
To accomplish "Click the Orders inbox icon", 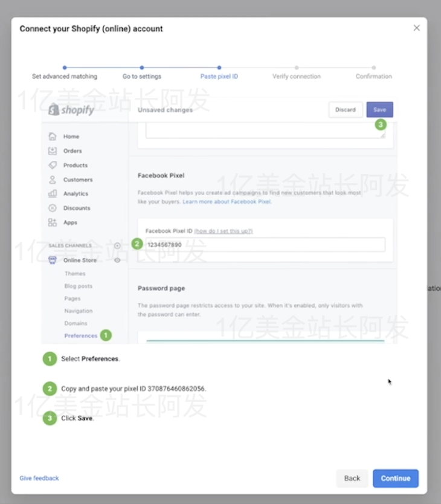I will (x=53, y=150).
